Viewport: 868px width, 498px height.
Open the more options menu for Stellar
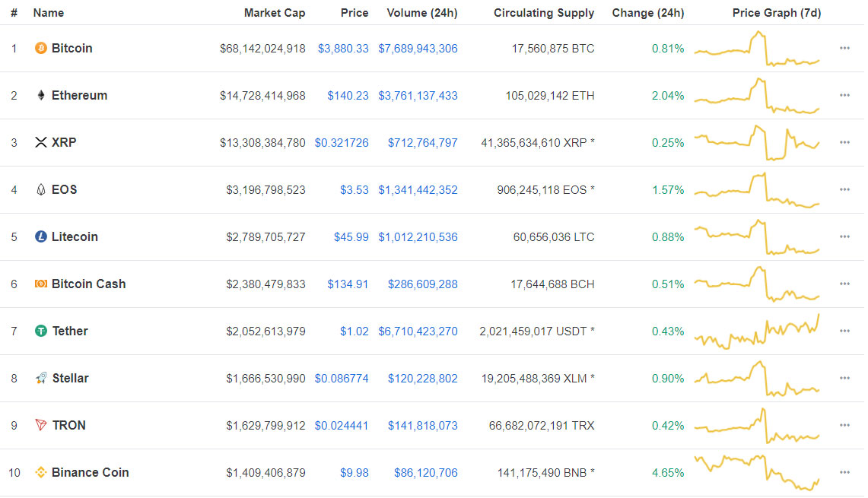click(844, 378)
